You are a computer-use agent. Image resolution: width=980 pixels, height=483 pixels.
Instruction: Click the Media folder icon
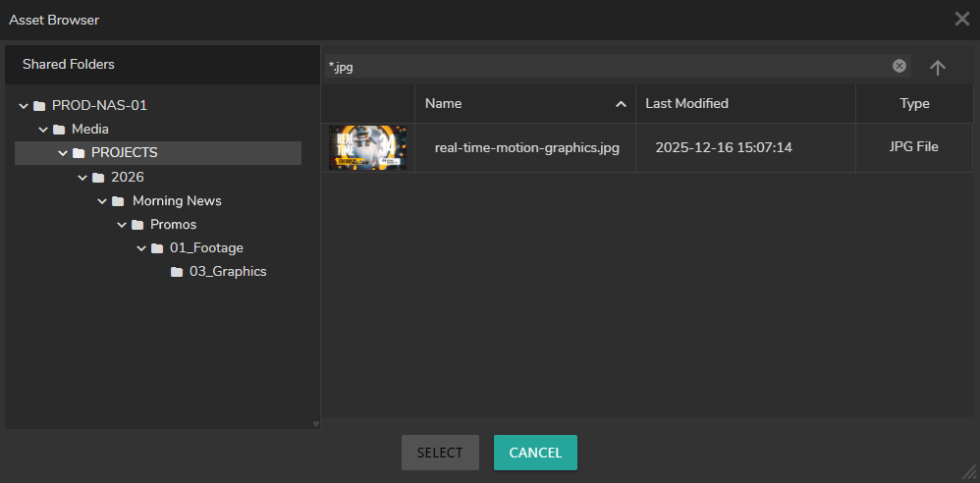click(59, 129)
